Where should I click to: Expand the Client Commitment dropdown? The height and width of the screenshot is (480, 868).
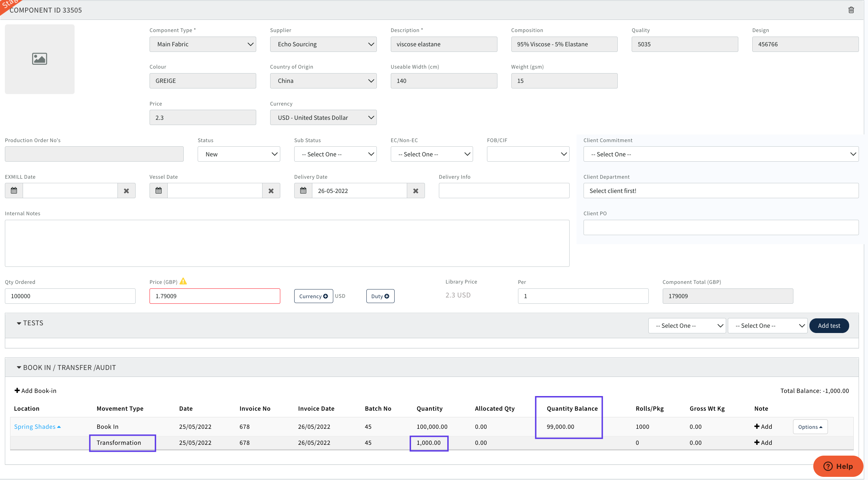[x=721, y=154]
